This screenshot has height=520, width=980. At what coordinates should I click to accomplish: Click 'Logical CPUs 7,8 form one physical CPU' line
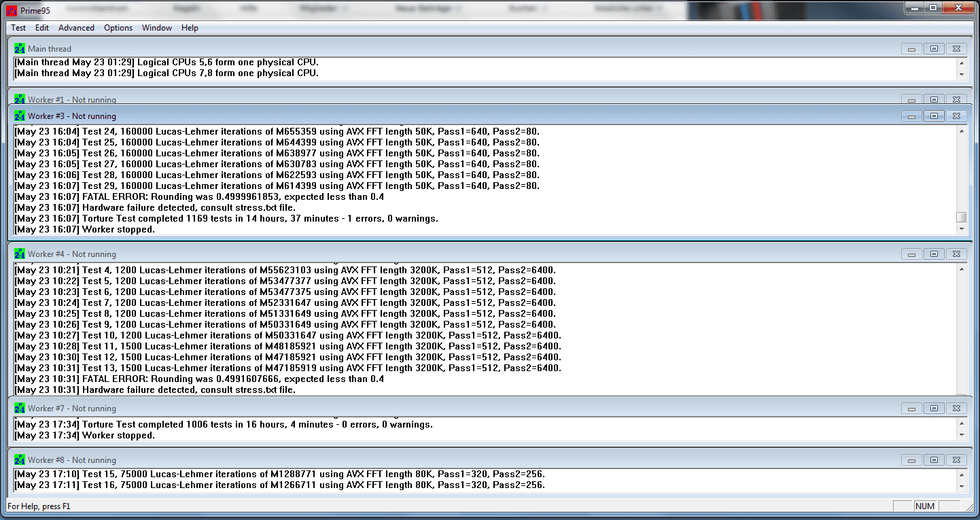(x=167, y=73)
